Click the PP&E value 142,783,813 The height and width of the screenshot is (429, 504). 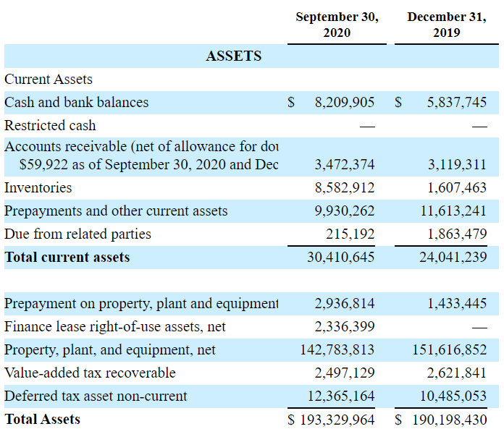coord(337,349)
